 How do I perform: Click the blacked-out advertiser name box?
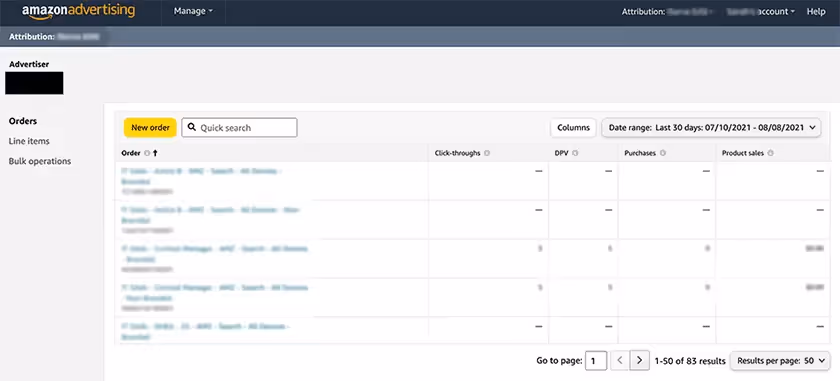coord(34,83)
